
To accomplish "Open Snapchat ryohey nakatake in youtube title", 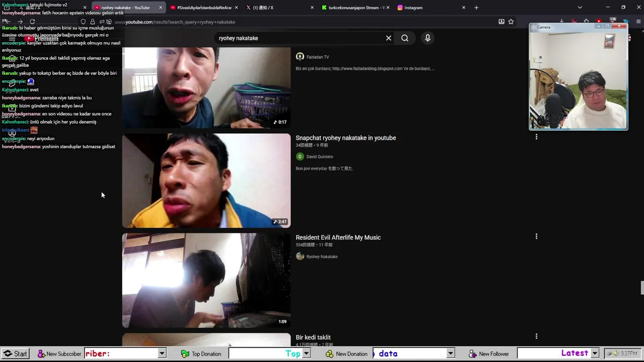I will pyautogui.click(x=346, y=138).
